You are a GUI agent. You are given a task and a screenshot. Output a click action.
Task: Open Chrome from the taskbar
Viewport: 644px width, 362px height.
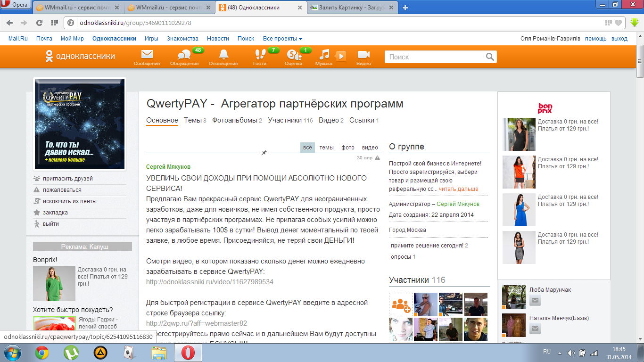pyautogui.click(x=41, y=353)
